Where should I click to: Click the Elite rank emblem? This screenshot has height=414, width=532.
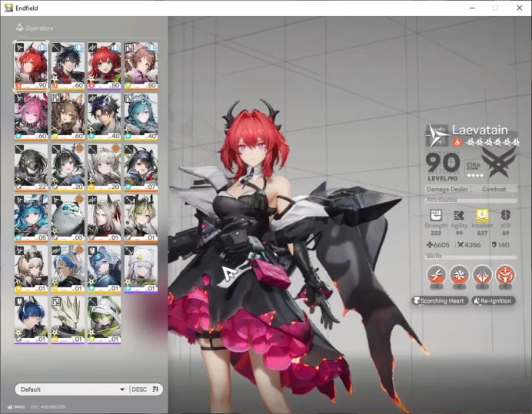coord(498,163)
